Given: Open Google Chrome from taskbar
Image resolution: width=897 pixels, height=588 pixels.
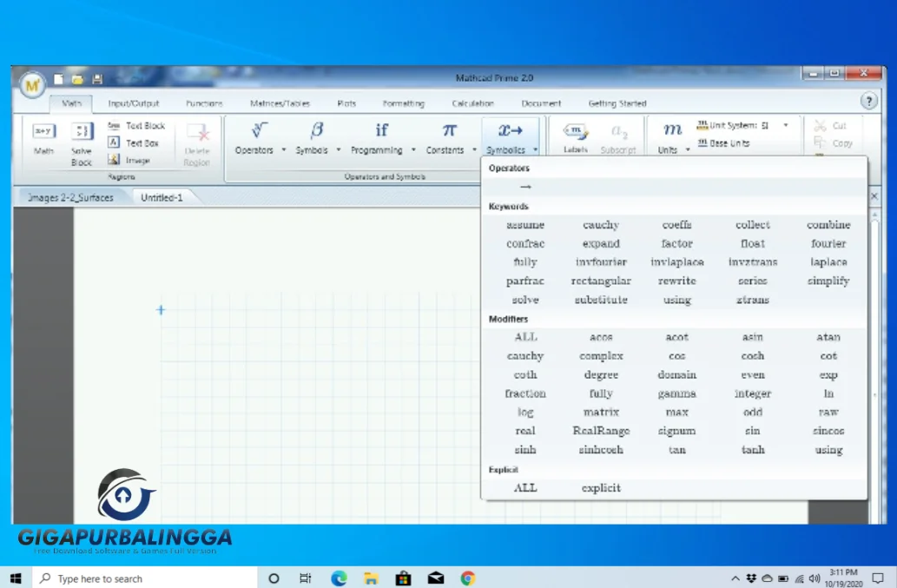Looking at the screenshot, I should tap(467, 578).
